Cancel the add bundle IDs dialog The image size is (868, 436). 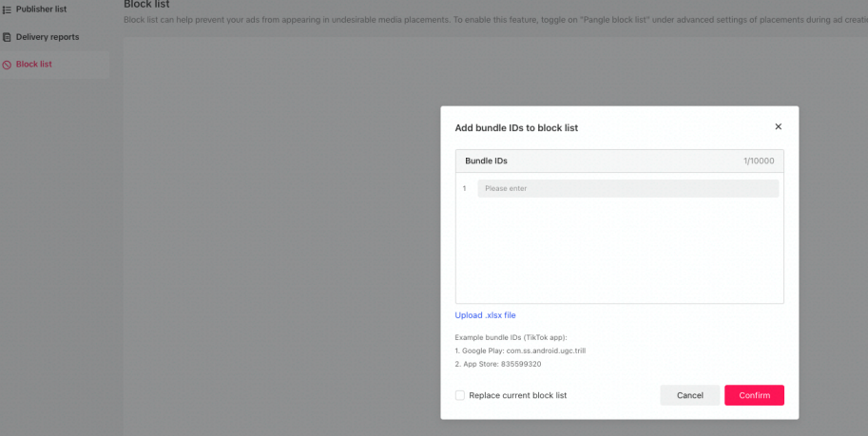click(x=690, y=395)
